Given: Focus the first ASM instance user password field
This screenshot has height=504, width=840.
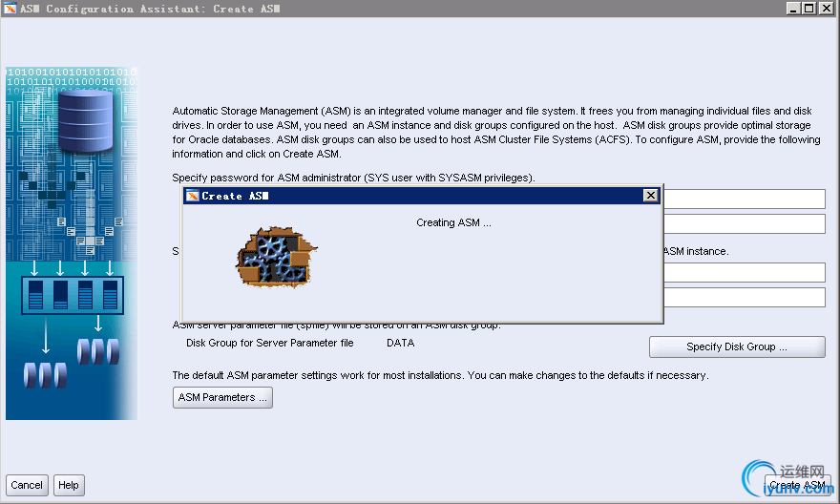Looking at the screenshot, I should coord(745,272).
